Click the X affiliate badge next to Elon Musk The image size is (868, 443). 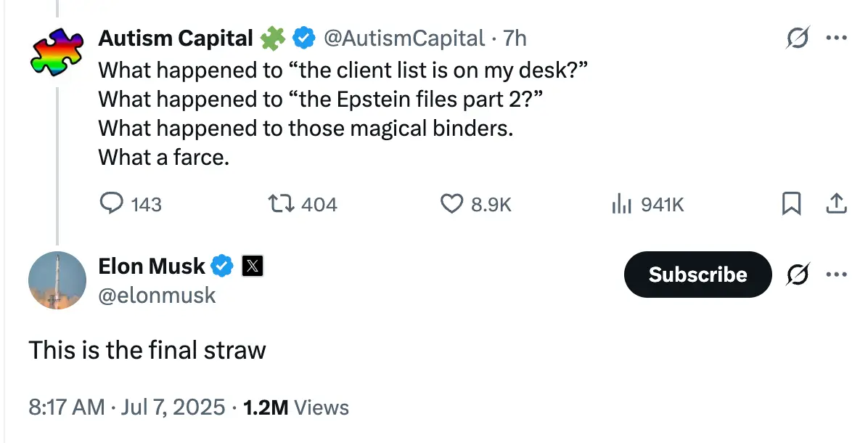pyautogui.click(x=253, y=266)
